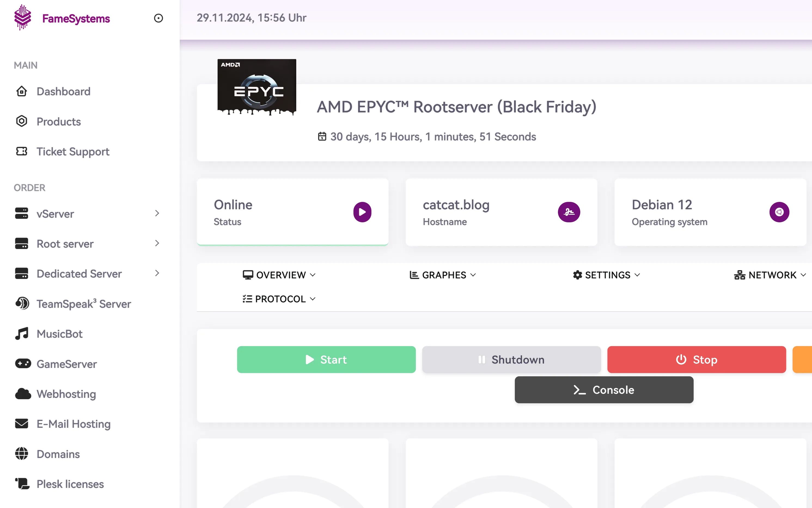Click the gear icon next to SETTINGS
This screenshot has width=812, height=508.
pos(577,275)
